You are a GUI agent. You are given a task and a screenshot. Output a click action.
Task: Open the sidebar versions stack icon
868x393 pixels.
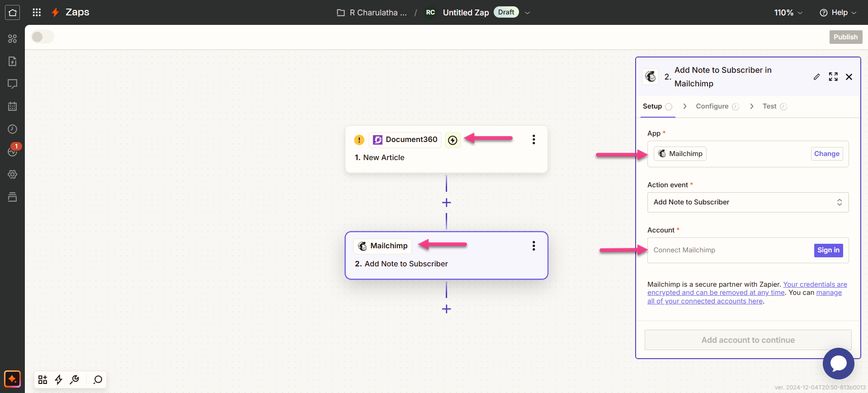pyautogui.click(x=12, y=197)
